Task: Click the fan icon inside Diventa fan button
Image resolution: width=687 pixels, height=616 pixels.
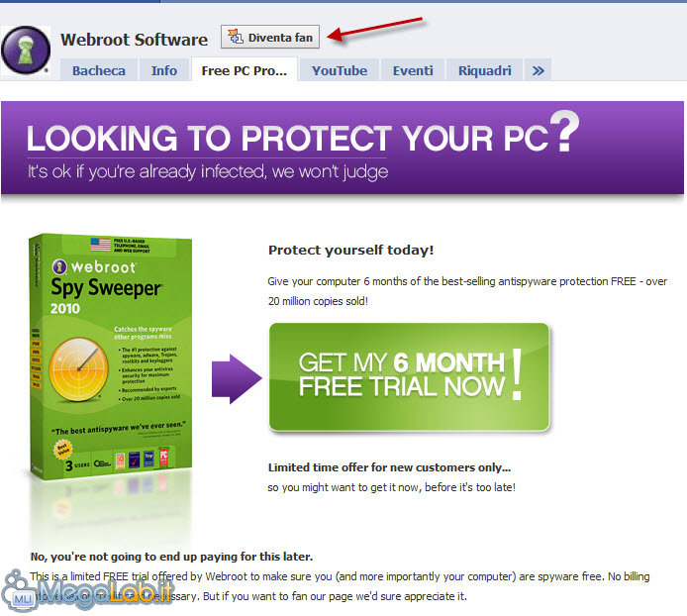Action: point(236,38)
